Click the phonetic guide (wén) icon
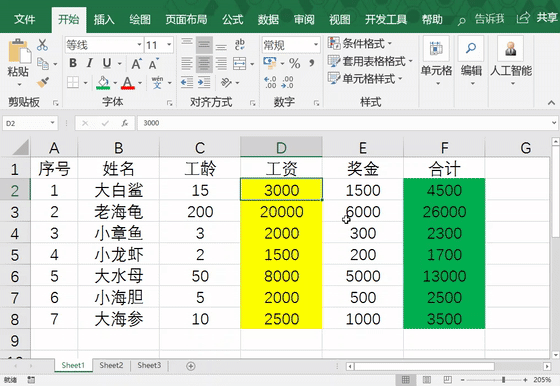Screen dimensions: 560x386 coord(158,82)
